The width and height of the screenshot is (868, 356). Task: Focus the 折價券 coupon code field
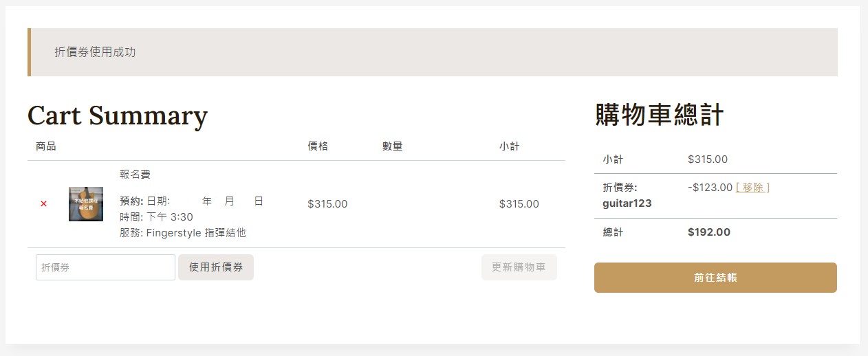pyautogui.click(x=105, y=267)
